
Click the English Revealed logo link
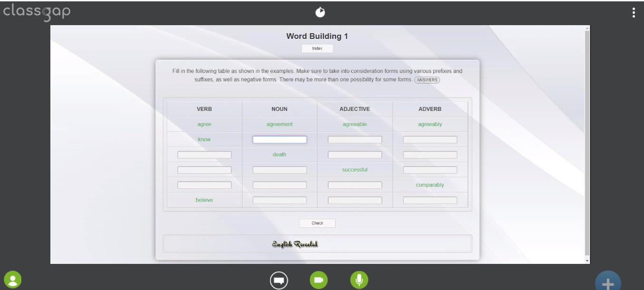(295, 244)
